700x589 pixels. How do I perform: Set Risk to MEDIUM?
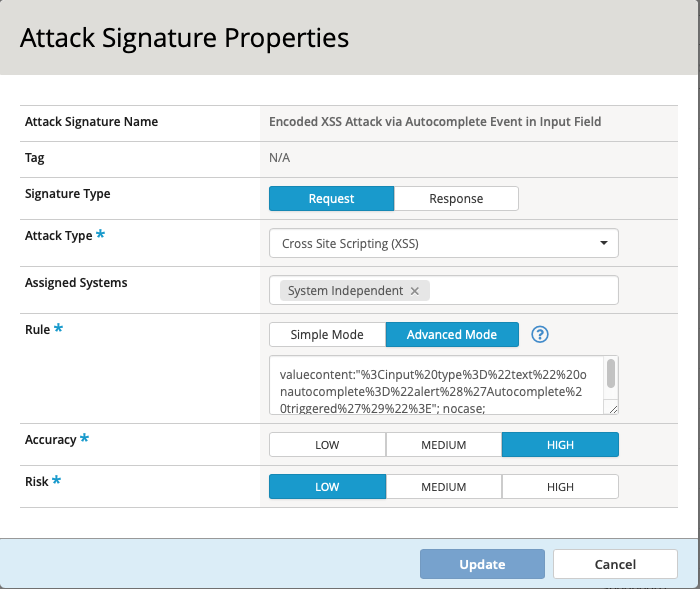tap(443, 487)
